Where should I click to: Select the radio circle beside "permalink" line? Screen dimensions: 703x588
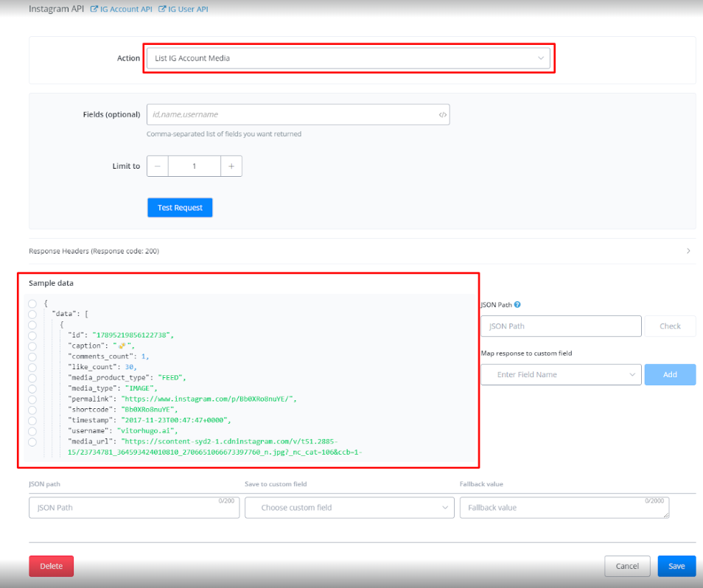pos(32,399)
